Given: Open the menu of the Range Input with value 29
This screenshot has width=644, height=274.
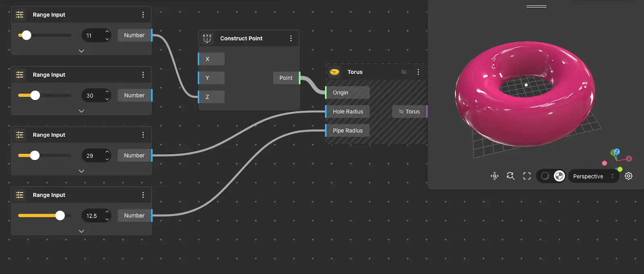Looking at the screenshot, I should click(x=143, y=135).
